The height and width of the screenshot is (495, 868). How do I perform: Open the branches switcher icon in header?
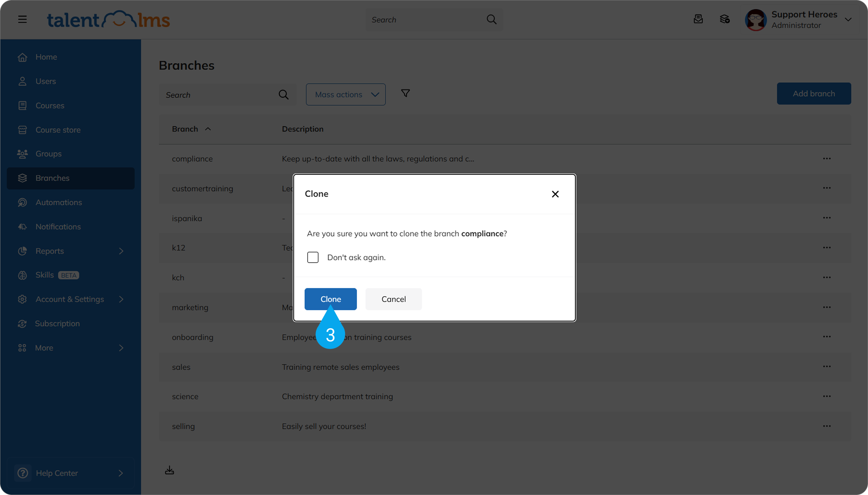click(724, 19)
